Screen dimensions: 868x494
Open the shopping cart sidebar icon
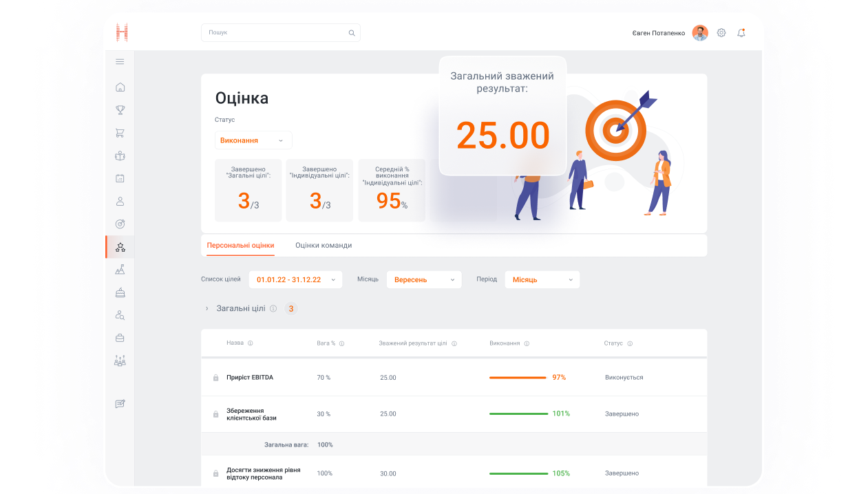120,133
